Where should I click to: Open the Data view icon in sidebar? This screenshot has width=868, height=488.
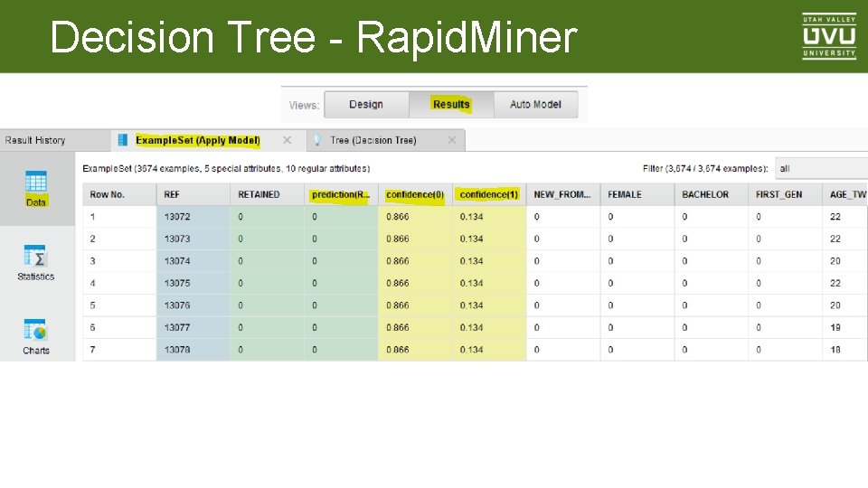pyautogui.click(x=35, y=182)
